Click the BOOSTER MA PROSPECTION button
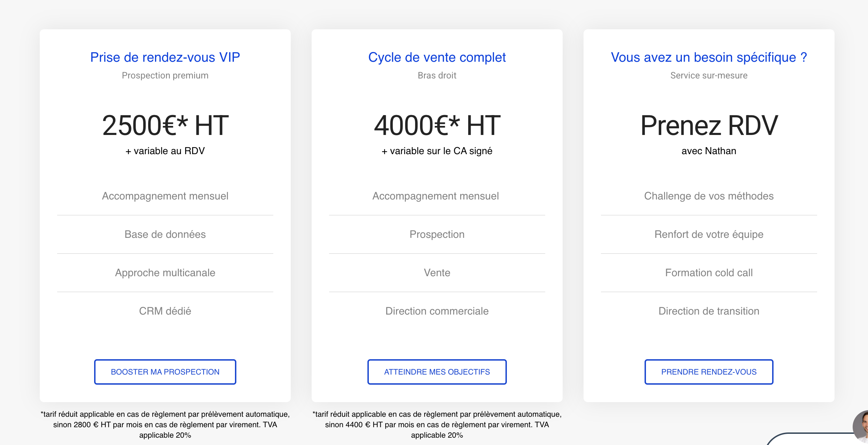 pyautogui.click(x=165, y=372)
